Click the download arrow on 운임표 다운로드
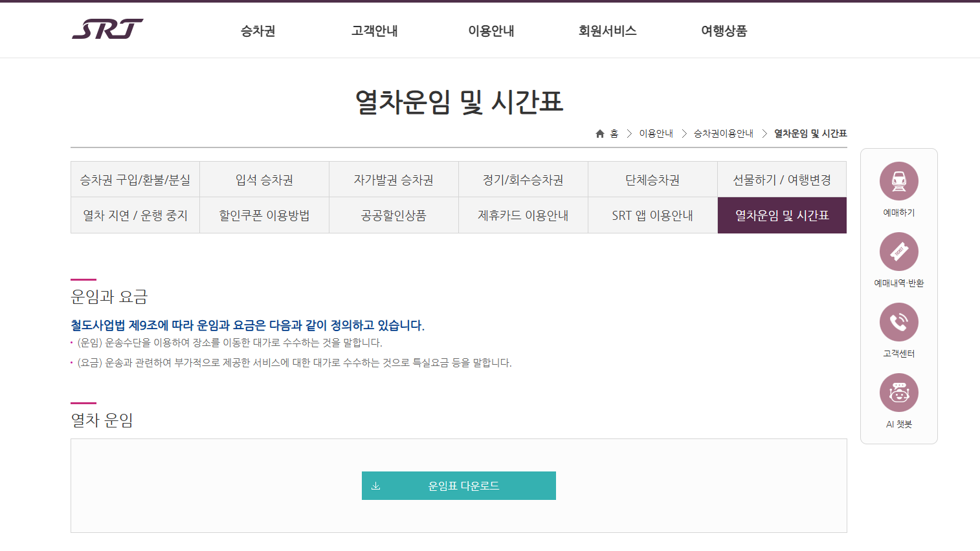The width and height of the screenshot is (980, 551). pos(374,486)
